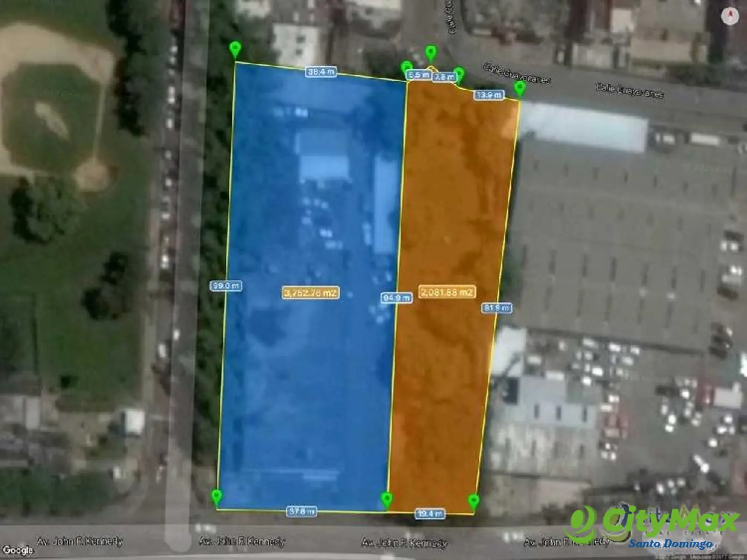This screenshot has height=560, width=747.
Task: Click the 19.4 m distance label
Action: click(x=430, y=514)
